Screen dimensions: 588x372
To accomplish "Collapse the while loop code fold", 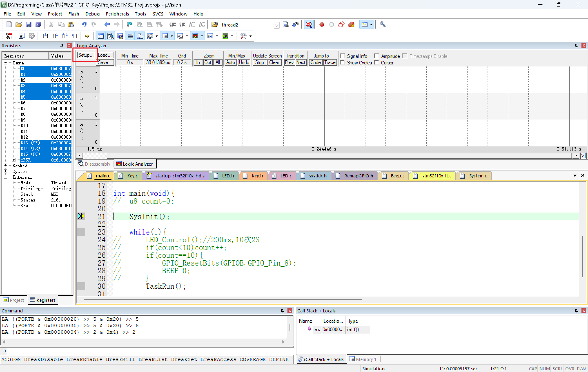I will 110,232.
